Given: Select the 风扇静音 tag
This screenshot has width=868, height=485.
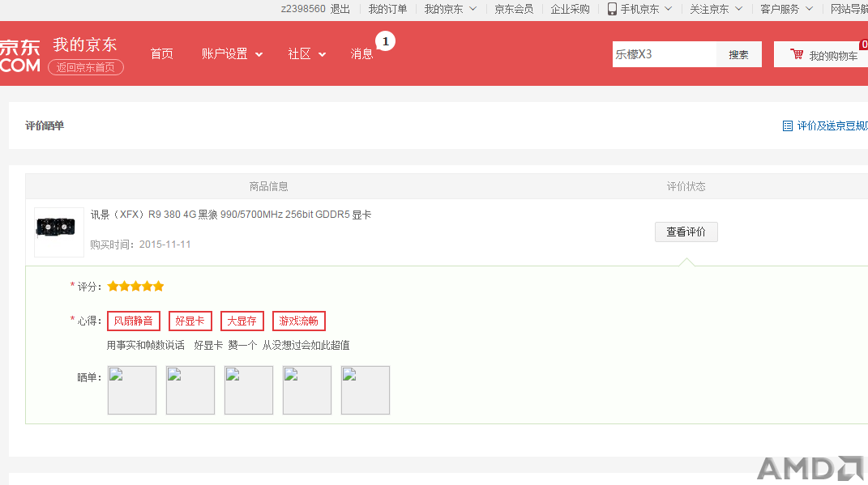Looking at the screenshot, I should tap(134, 321).
